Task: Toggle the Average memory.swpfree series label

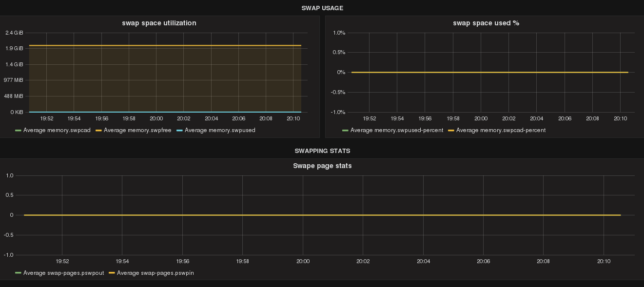Action: coord(137,130)
